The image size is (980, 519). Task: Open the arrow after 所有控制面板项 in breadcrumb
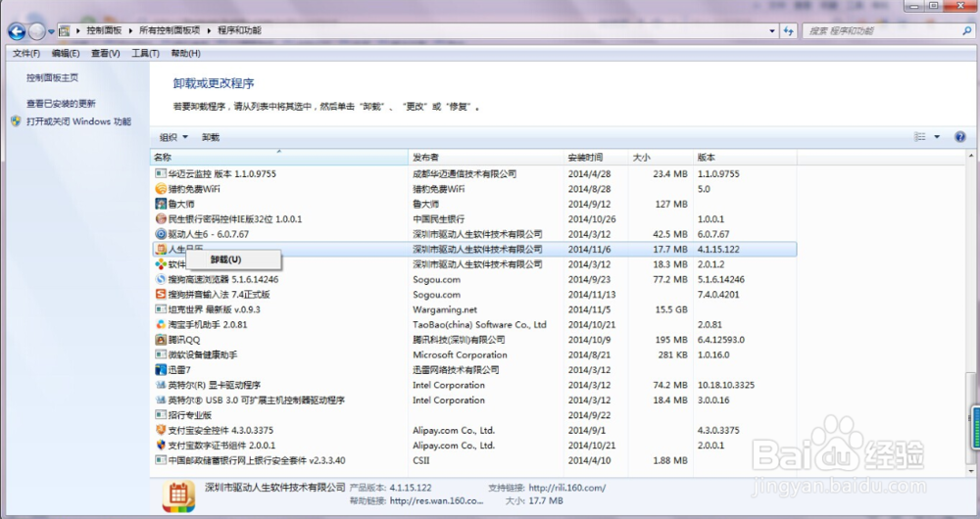tap(210, 30)
